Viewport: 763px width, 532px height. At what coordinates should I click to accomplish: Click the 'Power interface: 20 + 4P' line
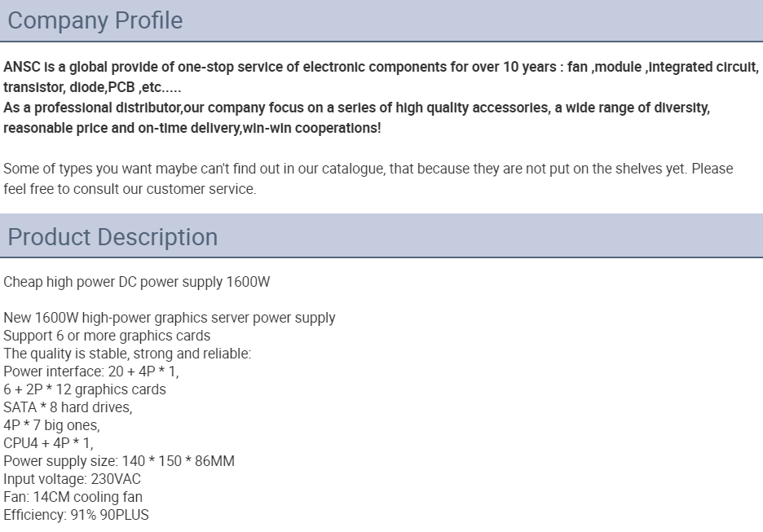pyautogui.click(x=91, y=372)
